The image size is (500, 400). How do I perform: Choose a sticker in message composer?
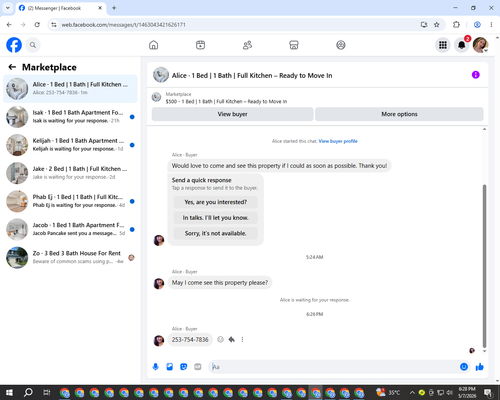pyautogui.click(x=184, y=367)
